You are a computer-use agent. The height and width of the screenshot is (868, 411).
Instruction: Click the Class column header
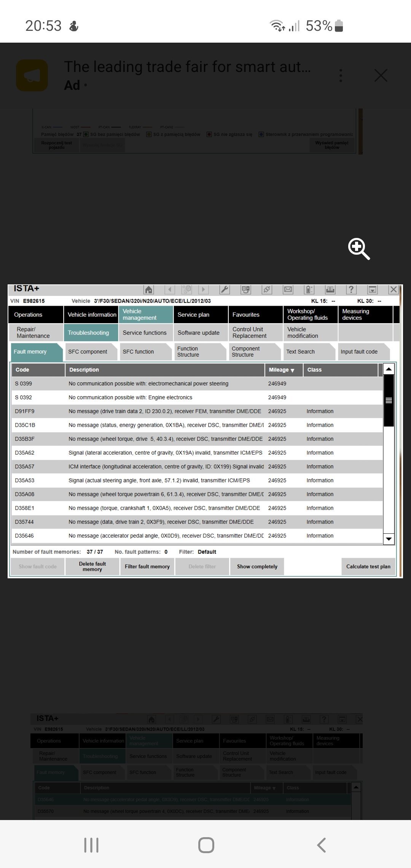click(340, 370)
